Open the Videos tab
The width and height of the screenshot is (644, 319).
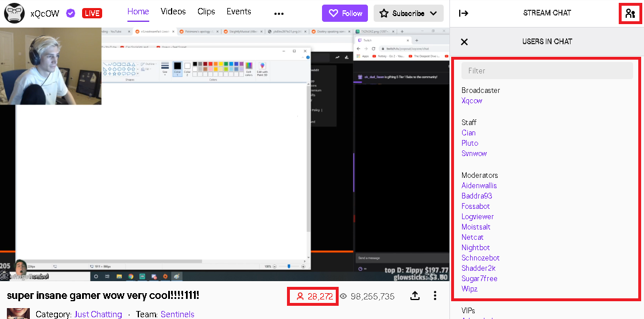(173, 11)
